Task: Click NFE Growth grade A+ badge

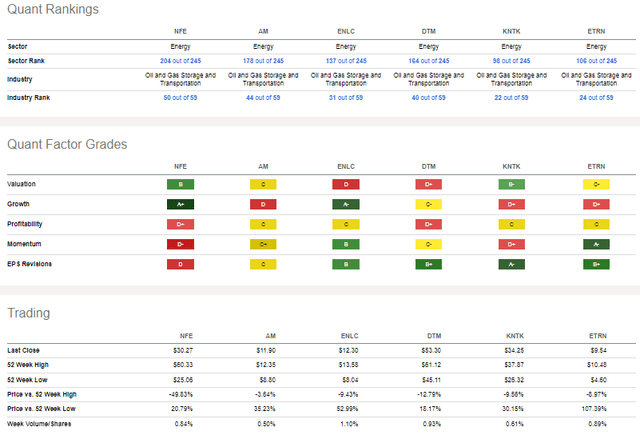Action: point(180,204)
